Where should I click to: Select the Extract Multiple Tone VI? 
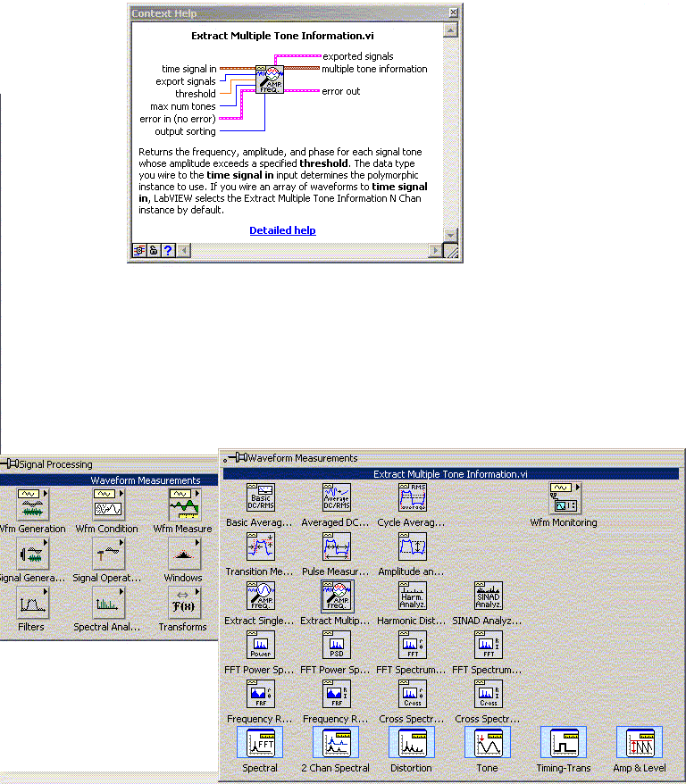[x=337, y=596]
